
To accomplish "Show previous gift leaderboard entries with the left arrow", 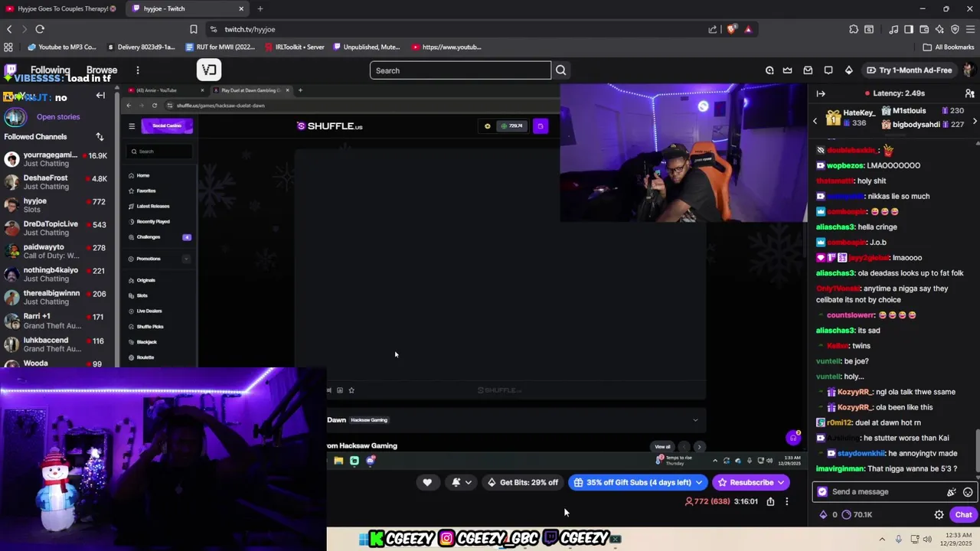I will (x=815, y=121).
